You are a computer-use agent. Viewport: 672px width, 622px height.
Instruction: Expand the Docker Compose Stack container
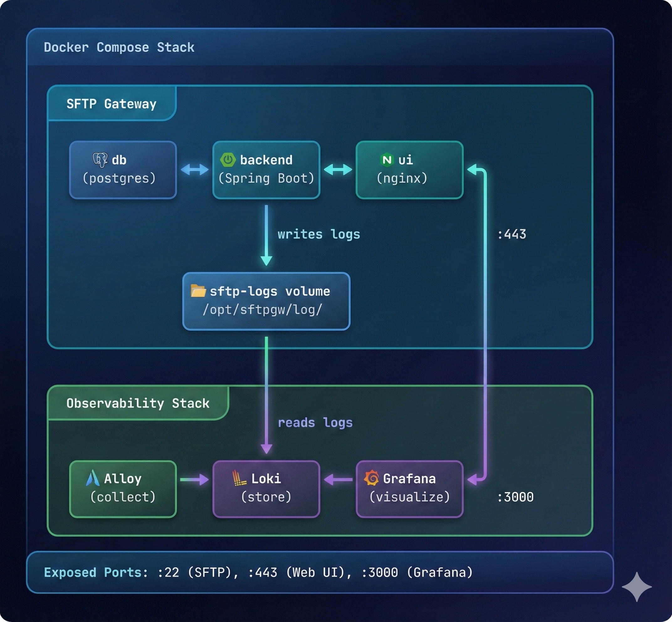[118, 47]
